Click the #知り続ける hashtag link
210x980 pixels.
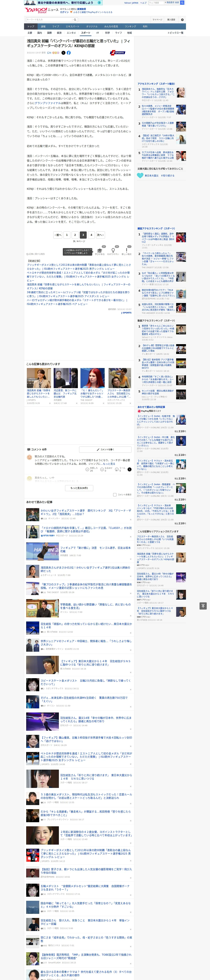(x=167, y=175)
